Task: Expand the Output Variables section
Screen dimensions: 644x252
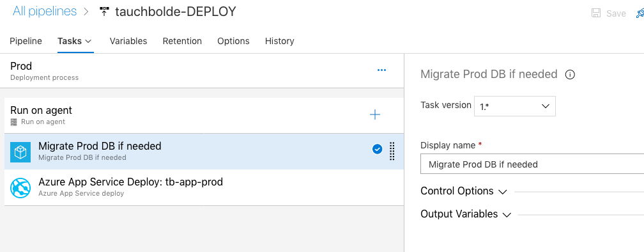Action: pos(466,214)
